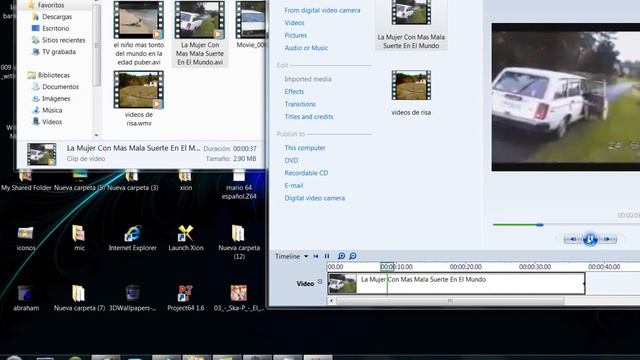Select Bibliotecas in Explorer sidebar
The width and height of the screenshot is (640, 360).
click(49, 75)
